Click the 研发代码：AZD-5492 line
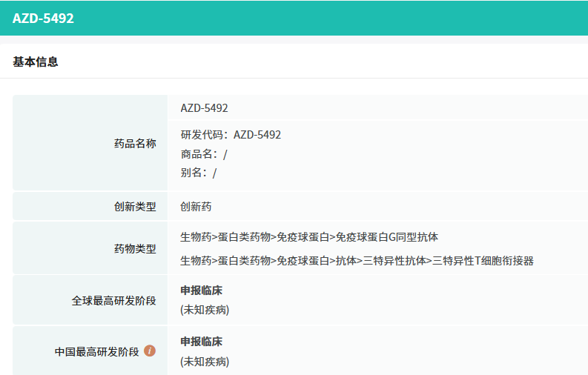588x375 pixels. pyautogui.click(x=231, y=135)
